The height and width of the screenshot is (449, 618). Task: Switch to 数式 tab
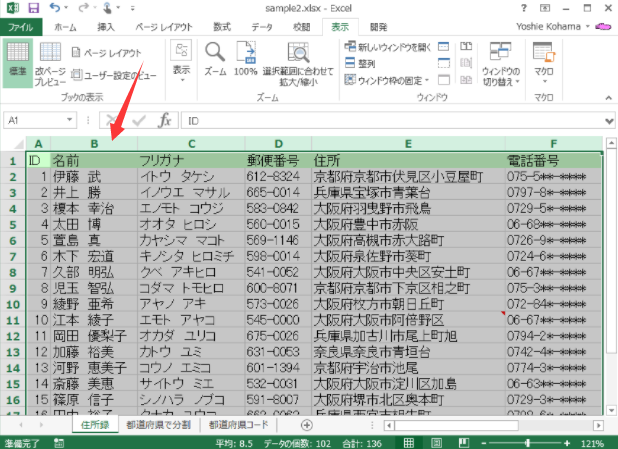(x=222, y=27)
